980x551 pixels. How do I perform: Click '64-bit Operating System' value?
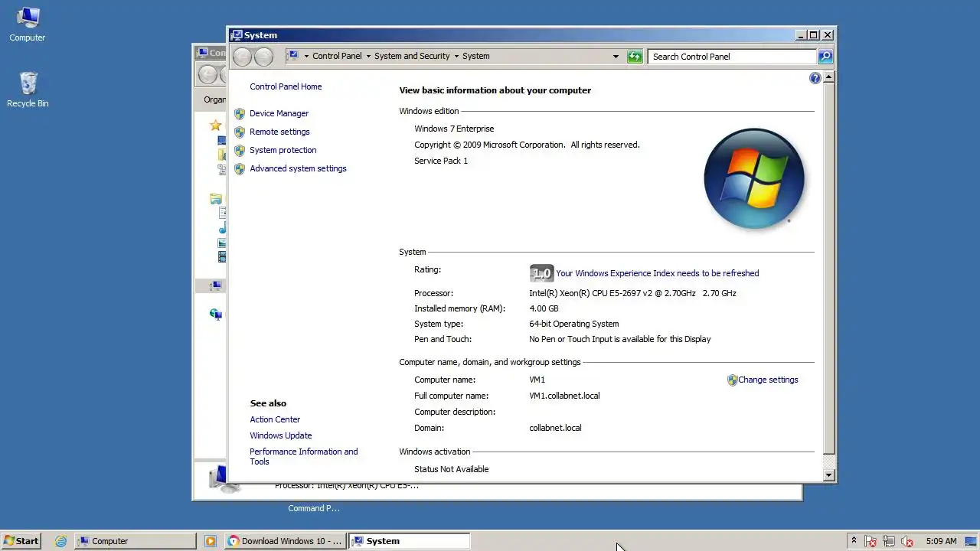[x=573, y=324]
